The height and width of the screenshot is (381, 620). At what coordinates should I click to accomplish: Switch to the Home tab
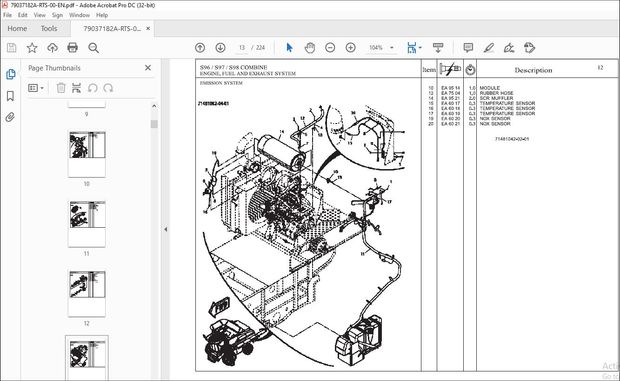click(17, 28)
